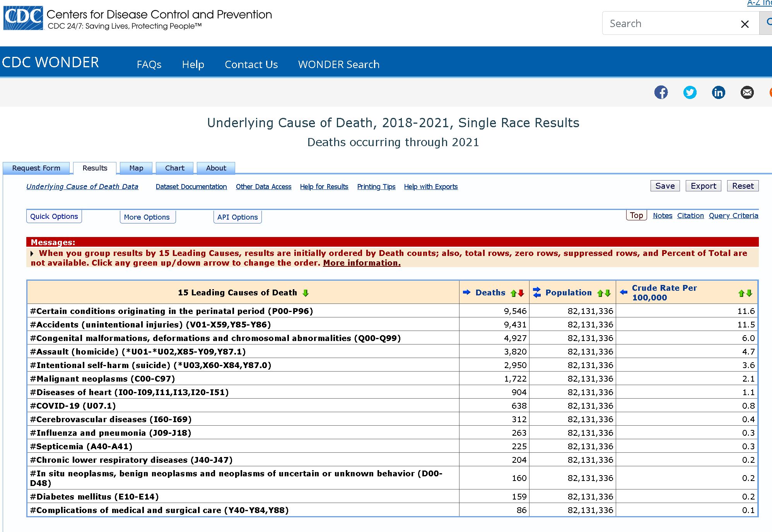This screenshot has width=772, height=532.
Task: Click the Save button
Action: 665,186
